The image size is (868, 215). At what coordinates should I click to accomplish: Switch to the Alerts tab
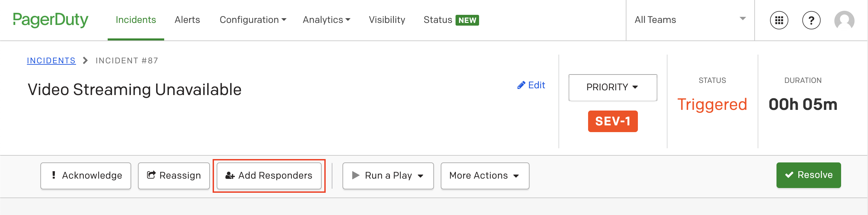point(187,20)
